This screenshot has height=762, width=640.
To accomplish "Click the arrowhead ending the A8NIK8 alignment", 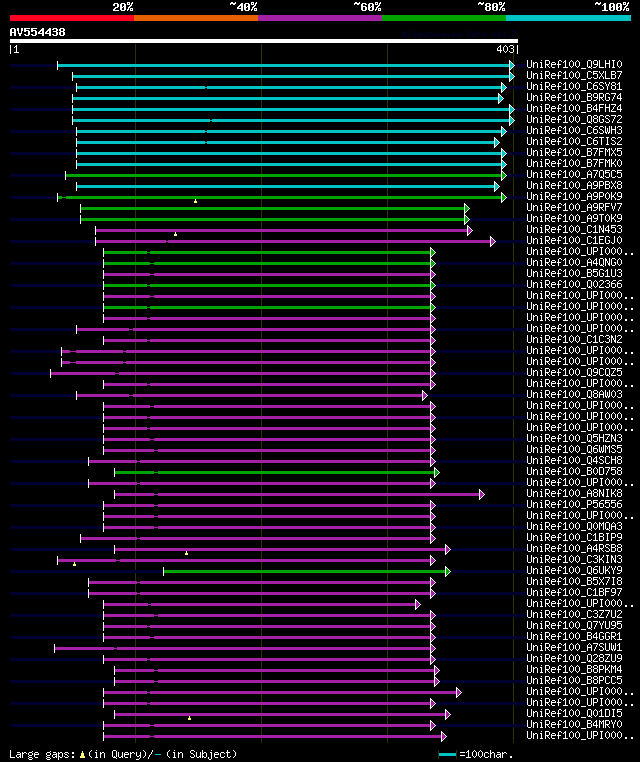I will point(482,495).
